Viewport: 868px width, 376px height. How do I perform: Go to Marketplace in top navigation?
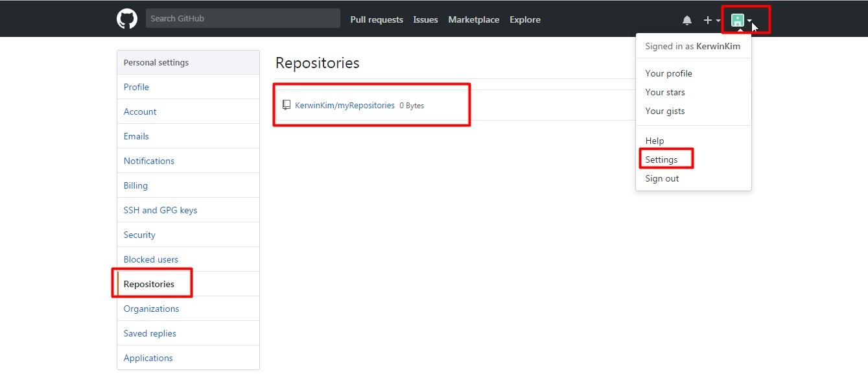[x=474, y=19]
